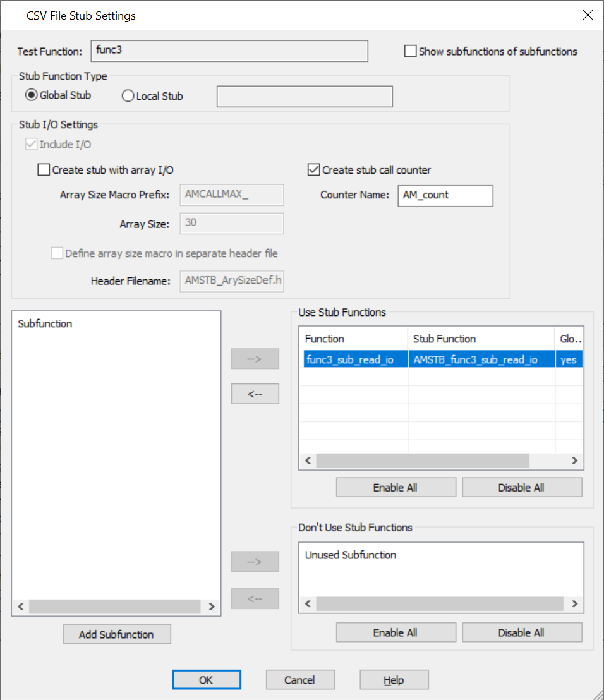The width and height of the screenshot is (604, 700).
Task: Click the upper left-arrow move button
Action: [x=255, y=394]
